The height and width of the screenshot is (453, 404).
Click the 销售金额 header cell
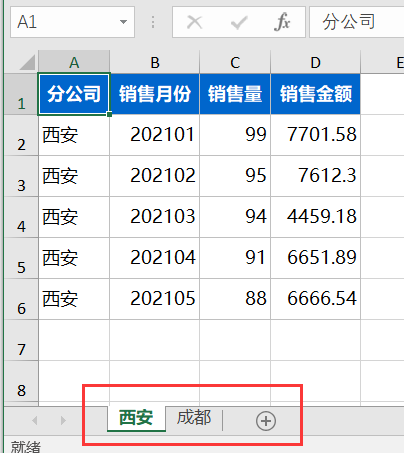(x=316, y=94)
